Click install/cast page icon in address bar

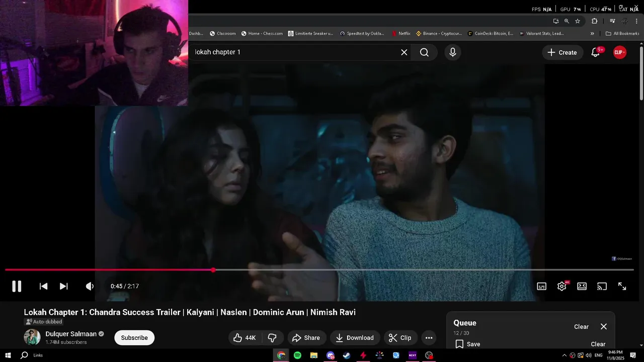coord(556,21)
